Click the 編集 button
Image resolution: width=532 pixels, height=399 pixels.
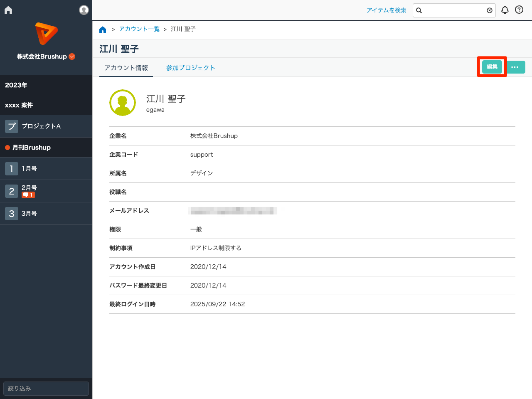492,66
